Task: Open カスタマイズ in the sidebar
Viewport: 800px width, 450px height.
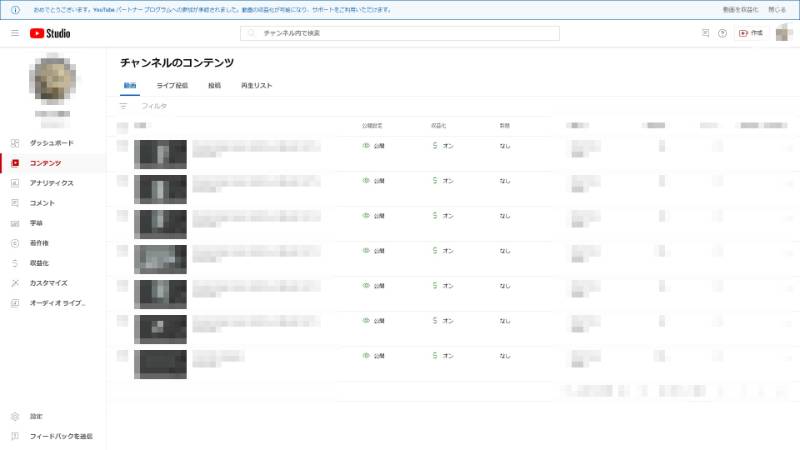Action: [x=53, y=283]
